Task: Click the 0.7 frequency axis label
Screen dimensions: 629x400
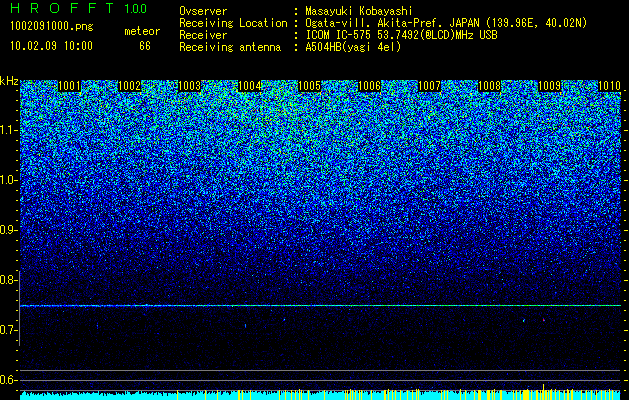Action: click(x=7, y=330)
